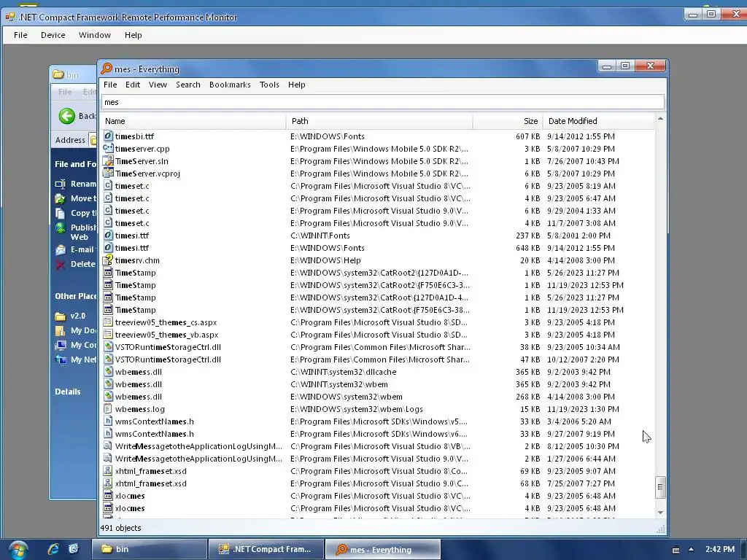Select the TimeServer.vcproj project icon
Screen dimensions: 747x560
click(x=108, y=174)
